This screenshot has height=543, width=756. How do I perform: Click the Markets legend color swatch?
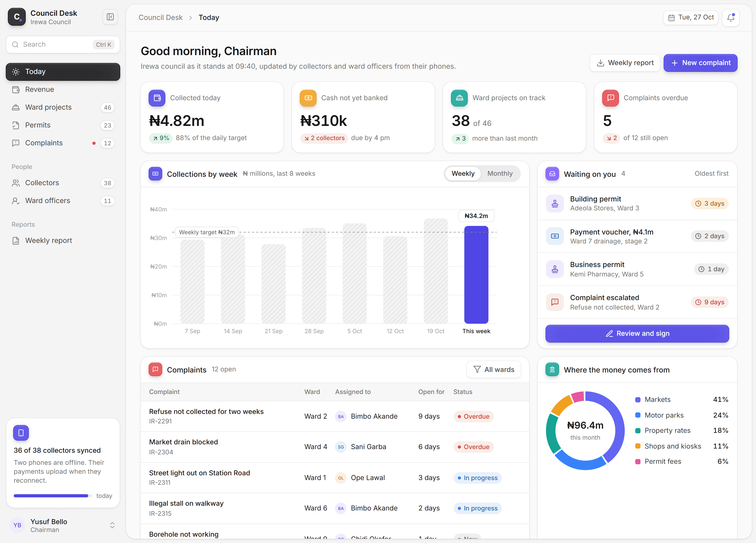(638, 400)
